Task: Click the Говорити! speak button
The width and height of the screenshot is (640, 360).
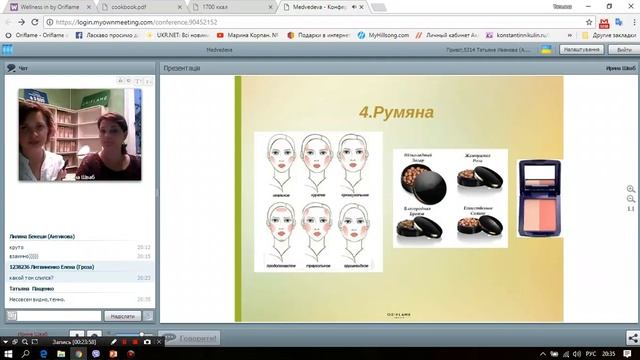Action: pyautogui.click(x=189, y=338)
